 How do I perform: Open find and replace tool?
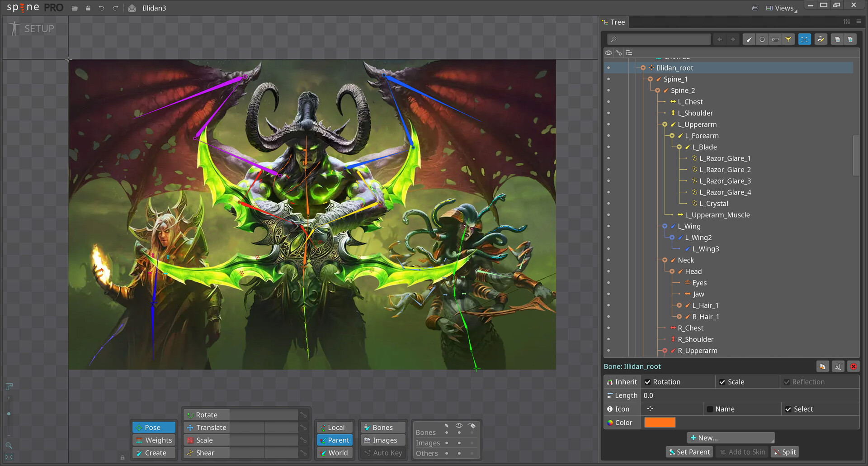[x=821, y=39]
